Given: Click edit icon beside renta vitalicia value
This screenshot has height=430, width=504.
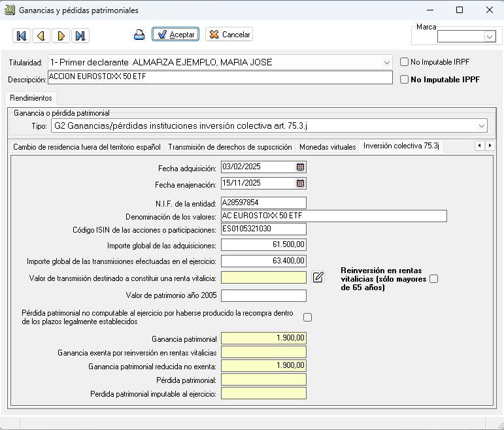Looking at the screenshot, I should click(318, 278).
